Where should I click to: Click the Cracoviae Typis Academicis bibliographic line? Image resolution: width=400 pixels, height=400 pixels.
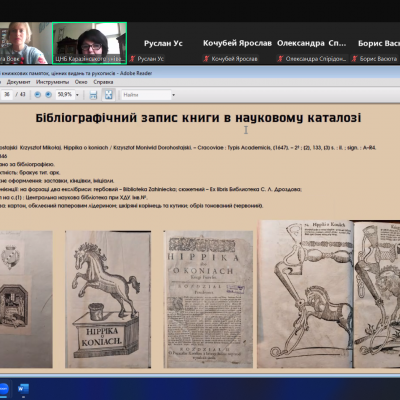tap(188, 147)
